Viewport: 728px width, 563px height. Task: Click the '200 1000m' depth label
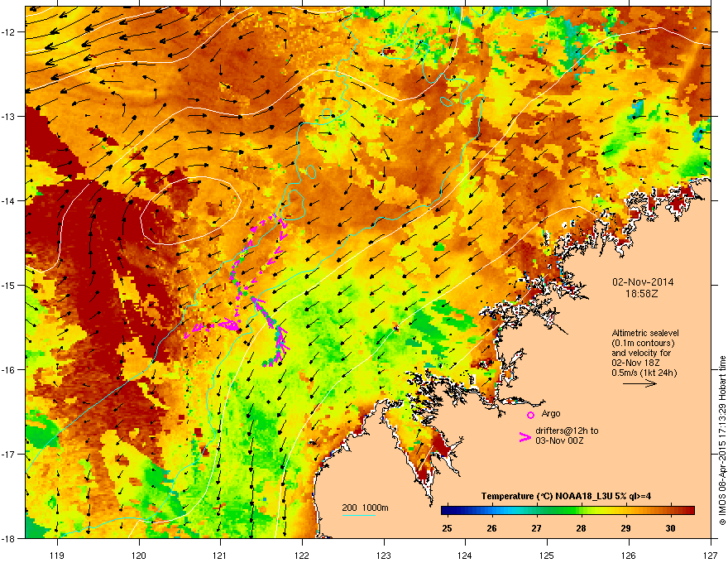[x=365, y=508]
